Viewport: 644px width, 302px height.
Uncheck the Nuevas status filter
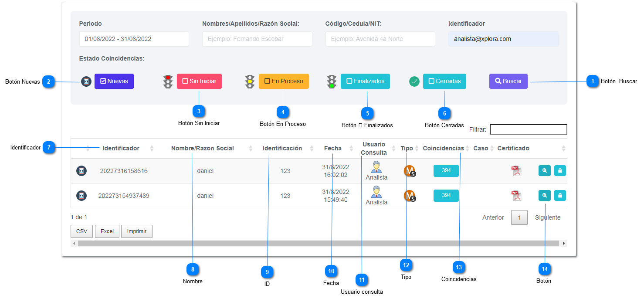point(114,81)
